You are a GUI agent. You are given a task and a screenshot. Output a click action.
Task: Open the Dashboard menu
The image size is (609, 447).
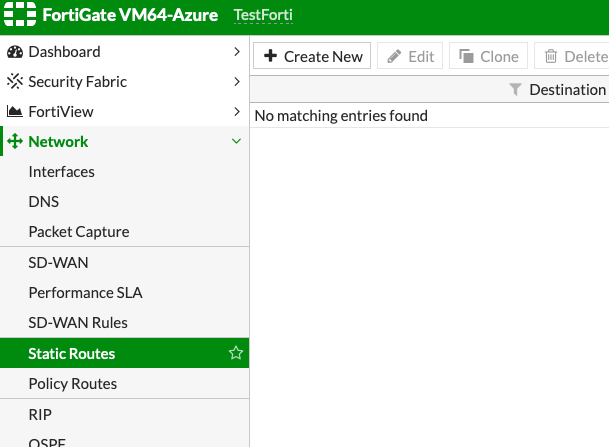124,52
